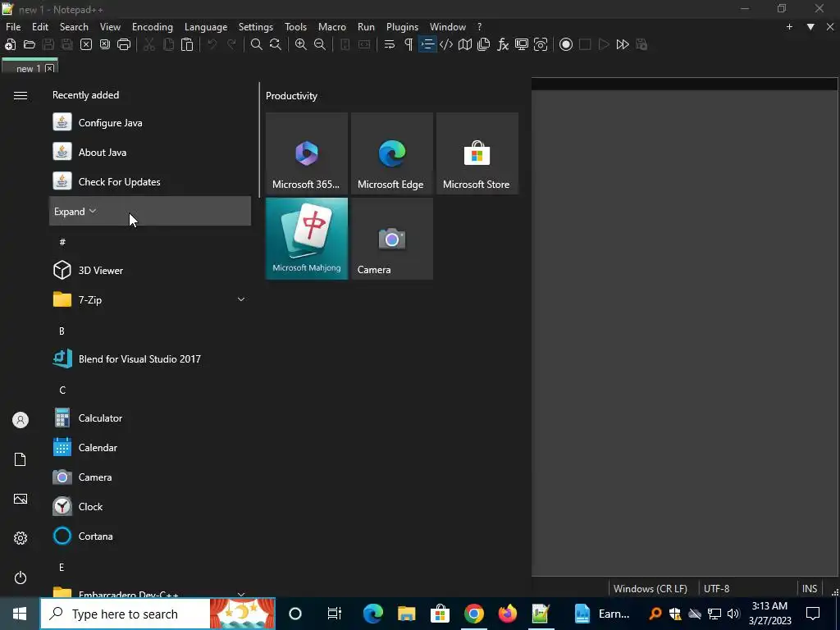Viewport: 840px width, 630px height.
Task: Click the Type here to search box
Action: pos(157,614)
